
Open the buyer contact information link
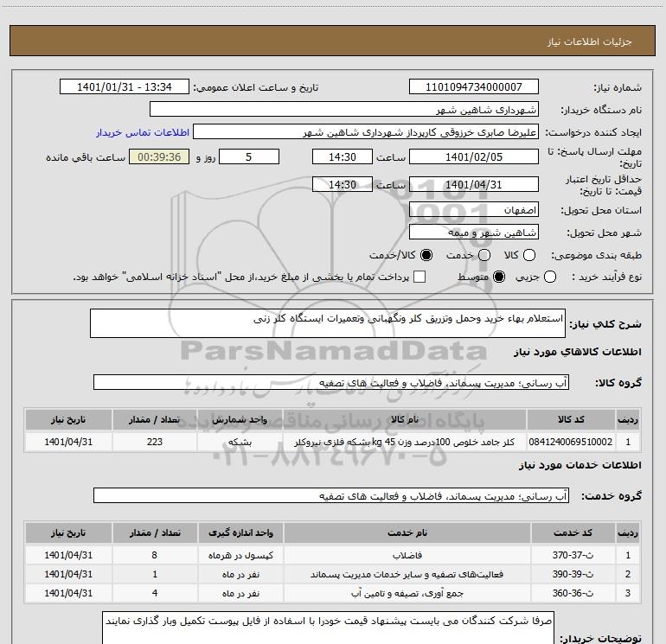coord(143,132)
